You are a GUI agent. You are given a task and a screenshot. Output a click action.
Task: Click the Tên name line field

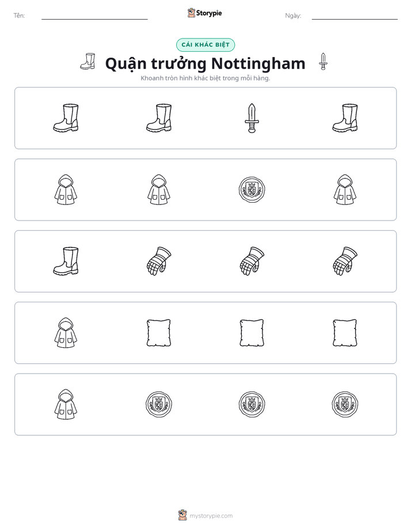[x=94, y=16]
